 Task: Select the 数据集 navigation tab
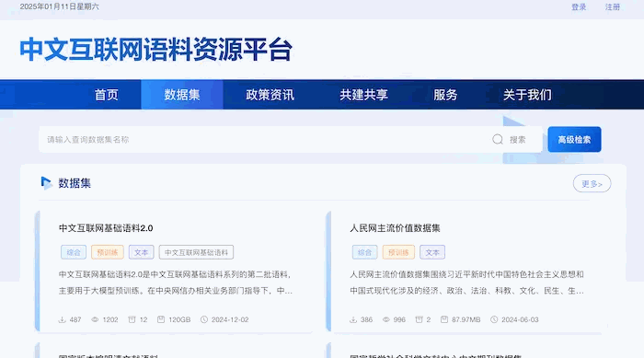coord(182,95)
